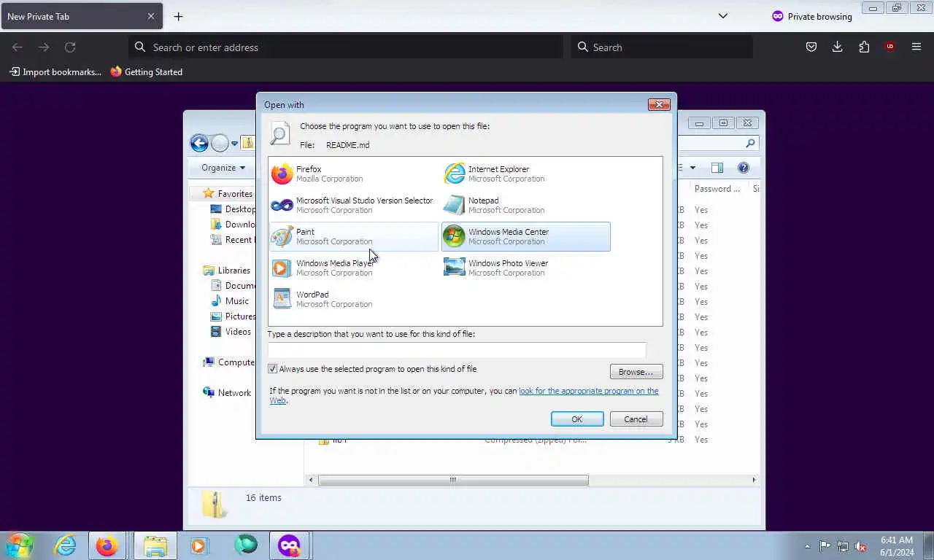Click the file type description input field

457,350
